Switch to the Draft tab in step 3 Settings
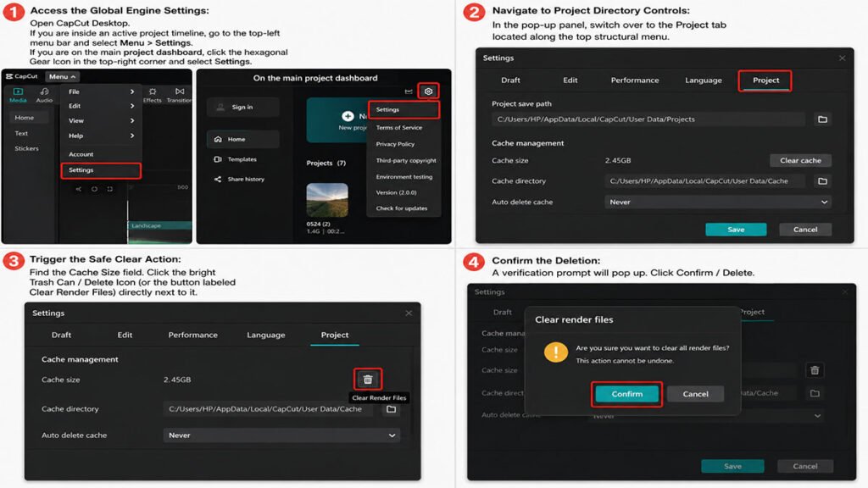The width and height of the screenshot is (868, 488). (61, 335)
